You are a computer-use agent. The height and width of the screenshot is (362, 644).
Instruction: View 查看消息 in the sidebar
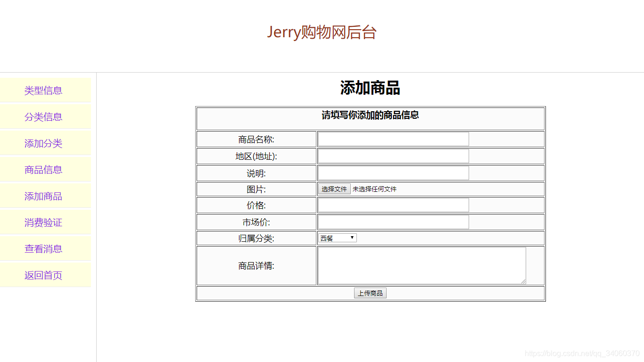pos(43,249)
